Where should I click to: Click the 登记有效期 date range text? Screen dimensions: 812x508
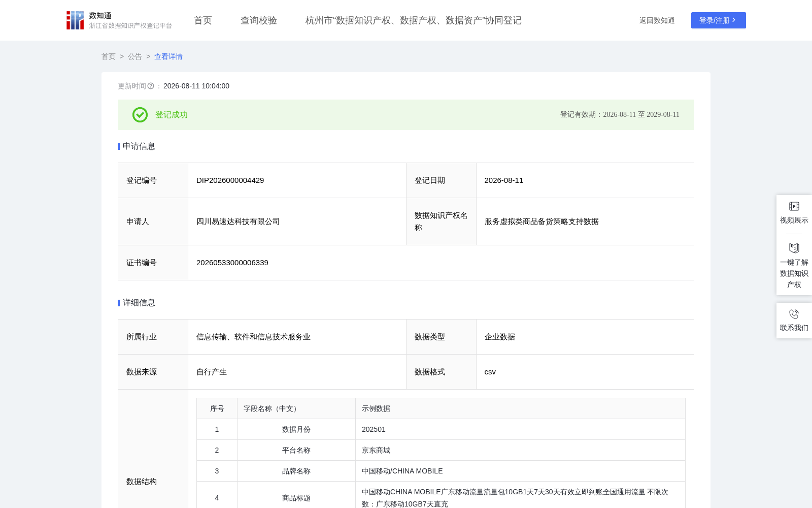point(620,115)
